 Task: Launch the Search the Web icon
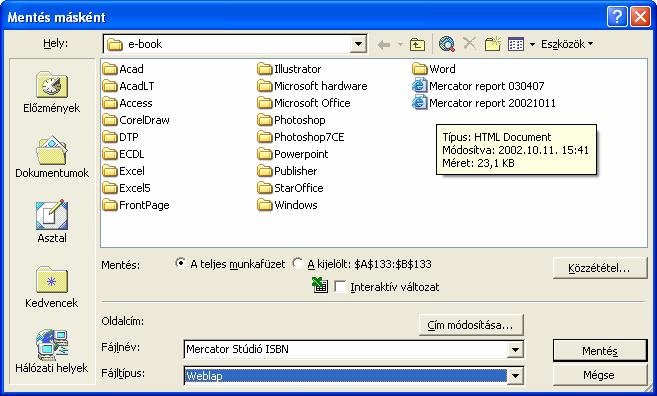(x=447, y=44)
